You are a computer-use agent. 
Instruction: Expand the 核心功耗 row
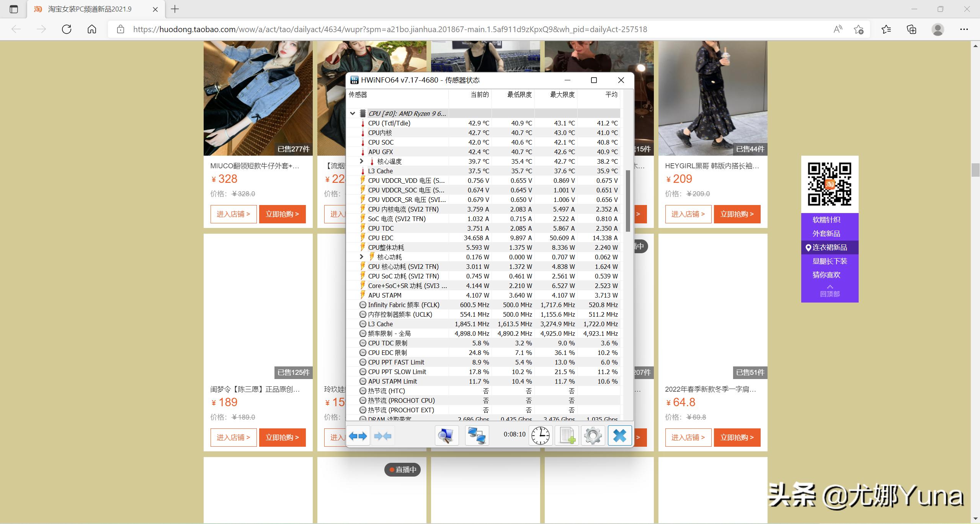coord(361,257)
